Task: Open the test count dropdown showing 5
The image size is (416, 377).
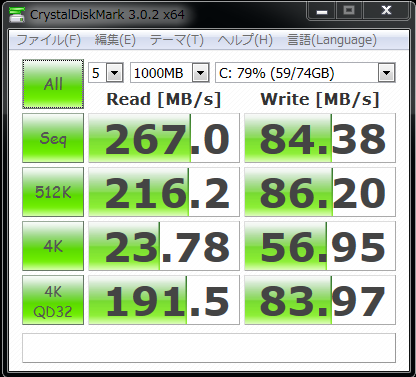Action: (x=106, y=73)
